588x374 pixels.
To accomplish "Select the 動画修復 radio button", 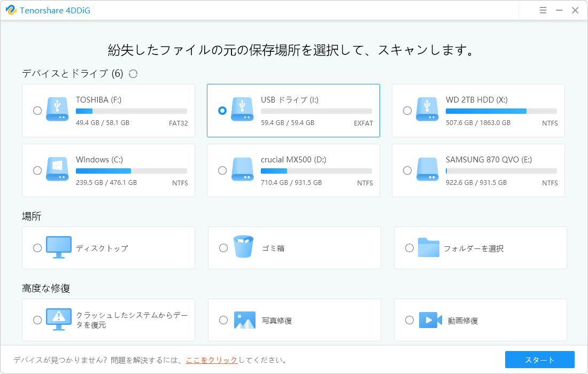I will pyautogui.click(x=409, y=320).
